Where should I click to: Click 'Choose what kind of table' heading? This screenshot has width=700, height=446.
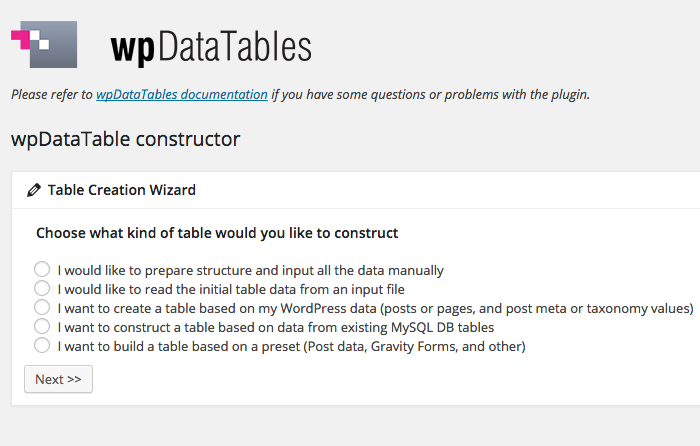click(217, 233)
